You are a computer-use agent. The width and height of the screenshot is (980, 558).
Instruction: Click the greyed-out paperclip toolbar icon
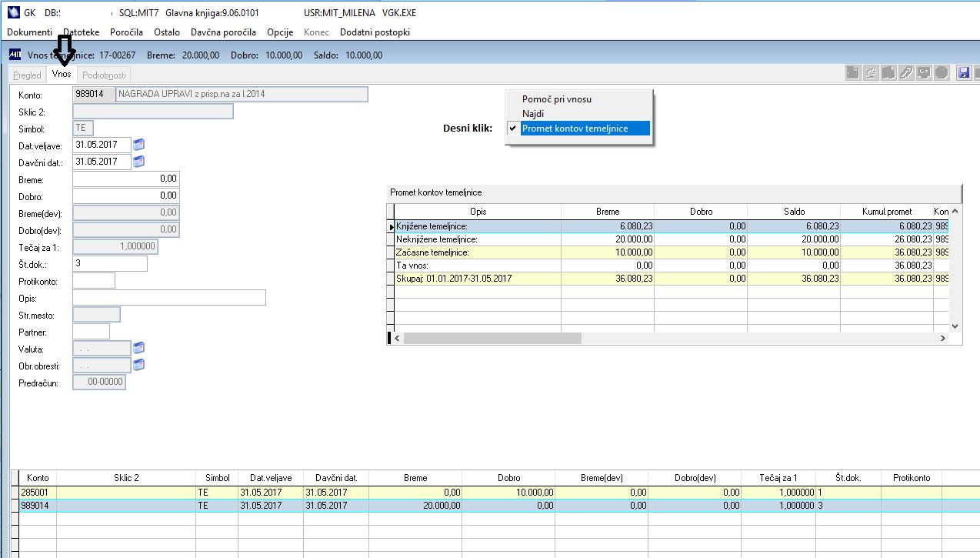point(906,73)
